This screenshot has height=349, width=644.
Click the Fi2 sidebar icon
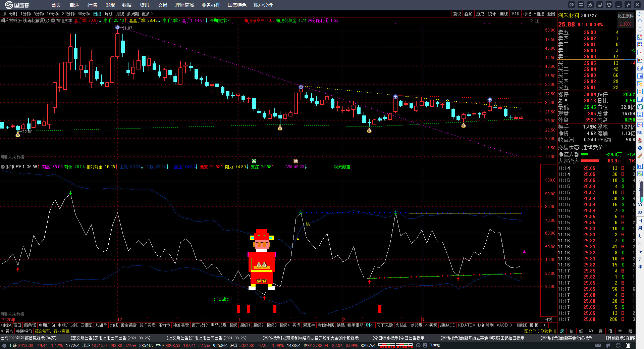pos(640,99)
